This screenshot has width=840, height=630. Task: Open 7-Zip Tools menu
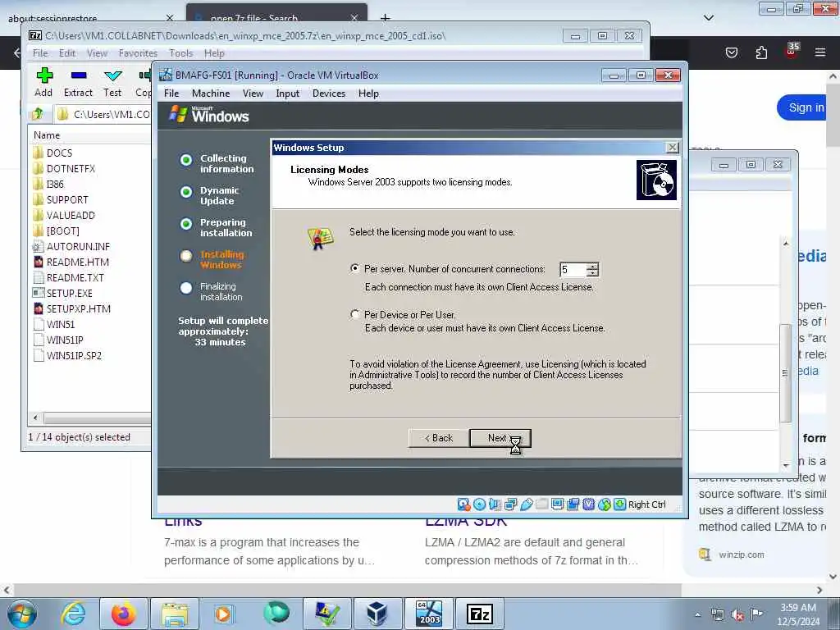coord(180,53)
